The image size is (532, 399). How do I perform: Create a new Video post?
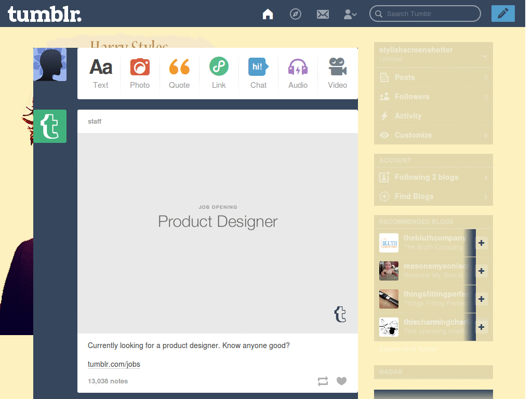(x=337, y=74)
